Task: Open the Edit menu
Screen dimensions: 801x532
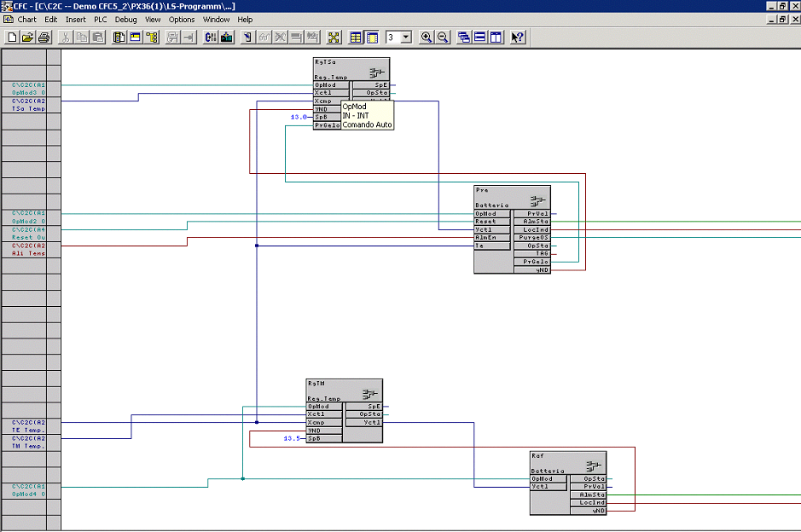Action: click(50, 20)
